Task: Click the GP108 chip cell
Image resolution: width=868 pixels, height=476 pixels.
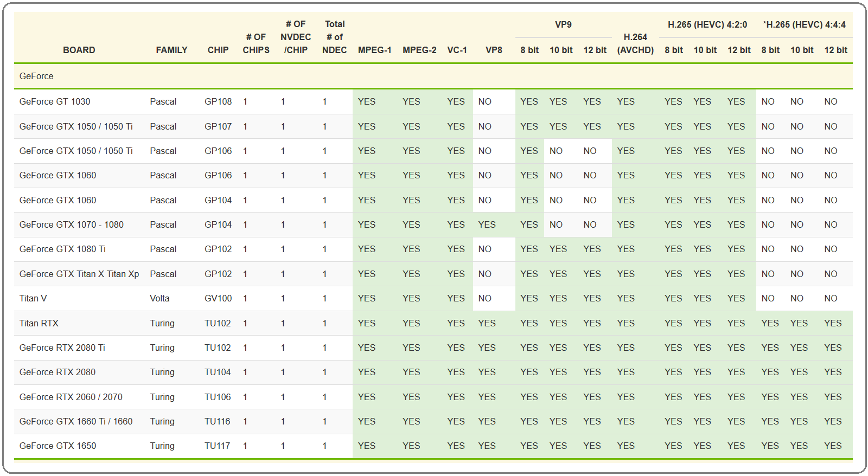Action: pos(218,101)
